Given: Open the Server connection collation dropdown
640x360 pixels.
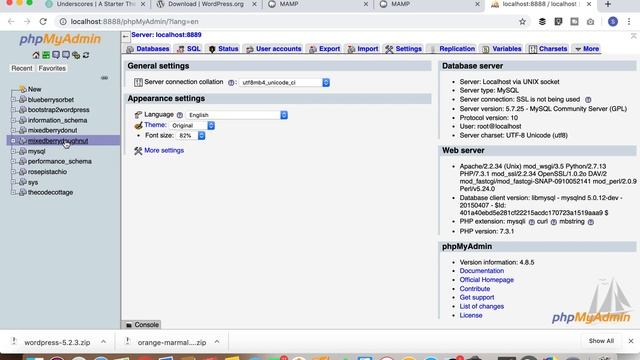Looking at the screenshot, I should pos(284,82).
